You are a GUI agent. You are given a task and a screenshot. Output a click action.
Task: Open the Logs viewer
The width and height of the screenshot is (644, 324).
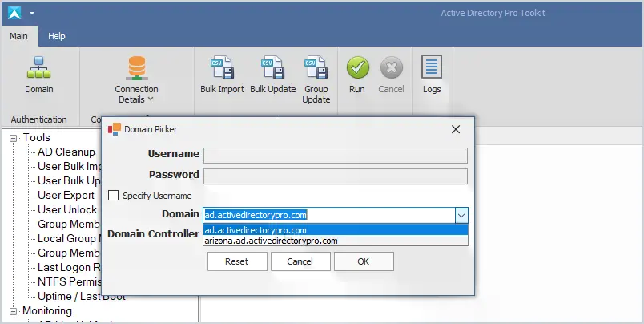[x=432, y=75]
